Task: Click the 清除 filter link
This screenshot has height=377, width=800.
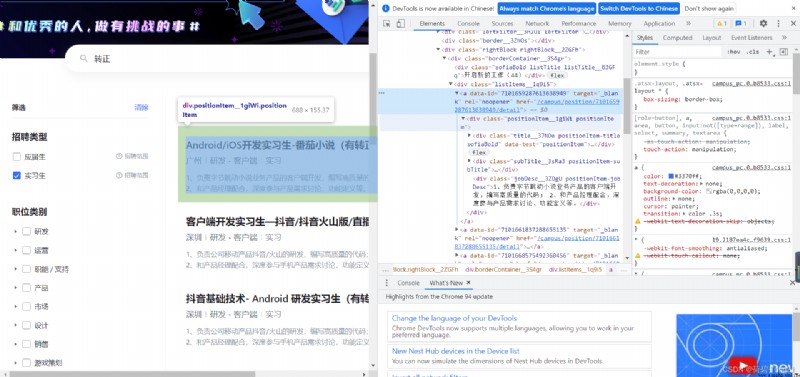Action: pos(141,108)
